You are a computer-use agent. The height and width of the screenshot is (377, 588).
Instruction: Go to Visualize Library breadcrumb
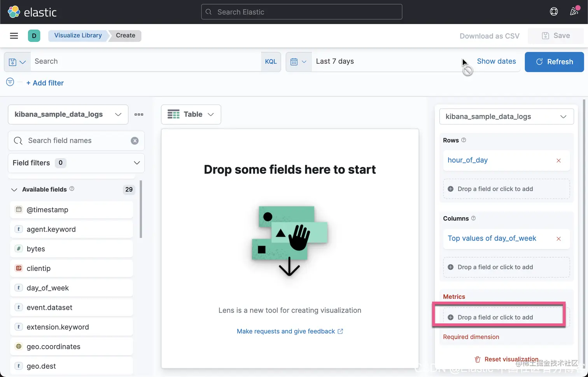[x=78, y=35]
